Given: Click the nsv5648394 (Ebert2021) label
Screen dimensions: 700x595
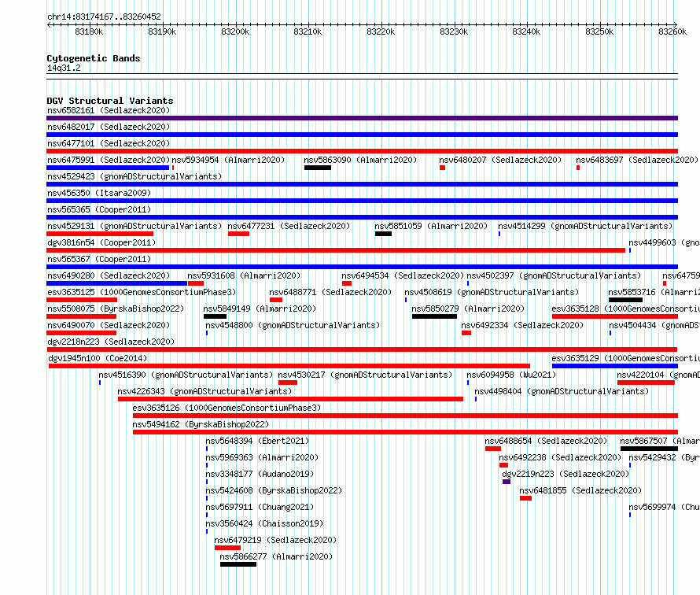Looking at the screenshot, I should coord(258,441).
